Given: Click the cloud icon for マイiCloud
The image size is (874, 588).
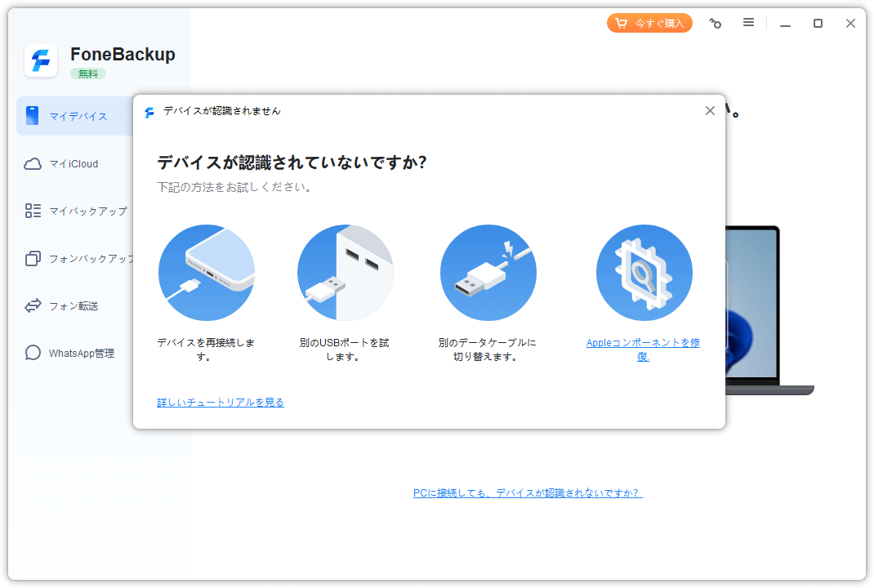Looking at the screenshot, I should pyautogui.click(x=33, y=164).
